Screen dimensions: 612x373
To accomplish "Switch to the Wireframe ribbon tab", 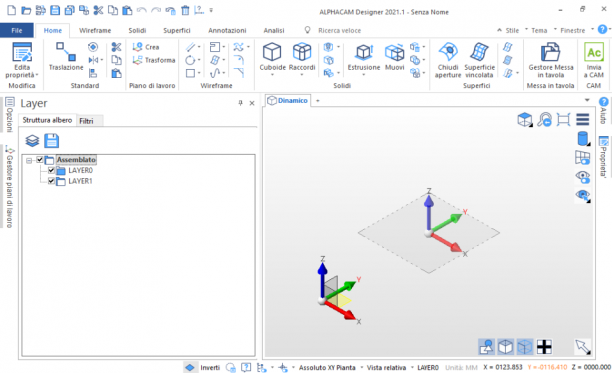I will (95, 30).
